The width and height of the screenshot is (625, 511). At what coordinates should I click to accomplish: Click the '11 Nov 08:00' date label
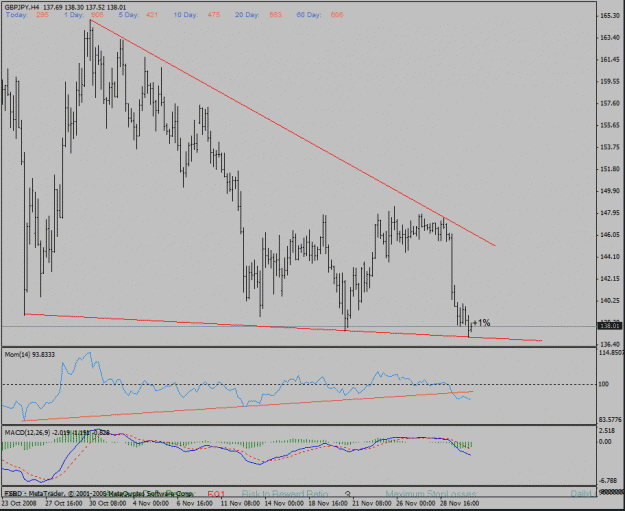(239, 503)
